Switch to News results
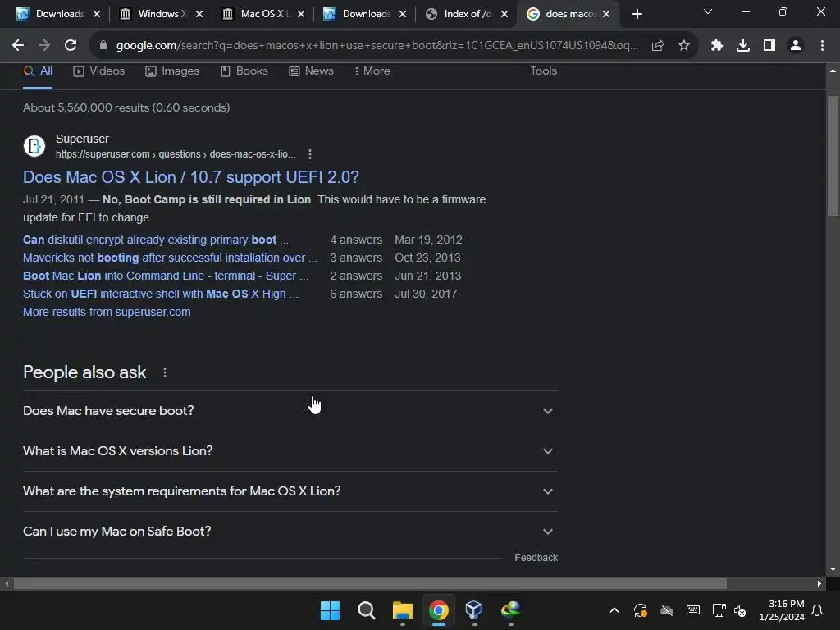 [311, 71]
